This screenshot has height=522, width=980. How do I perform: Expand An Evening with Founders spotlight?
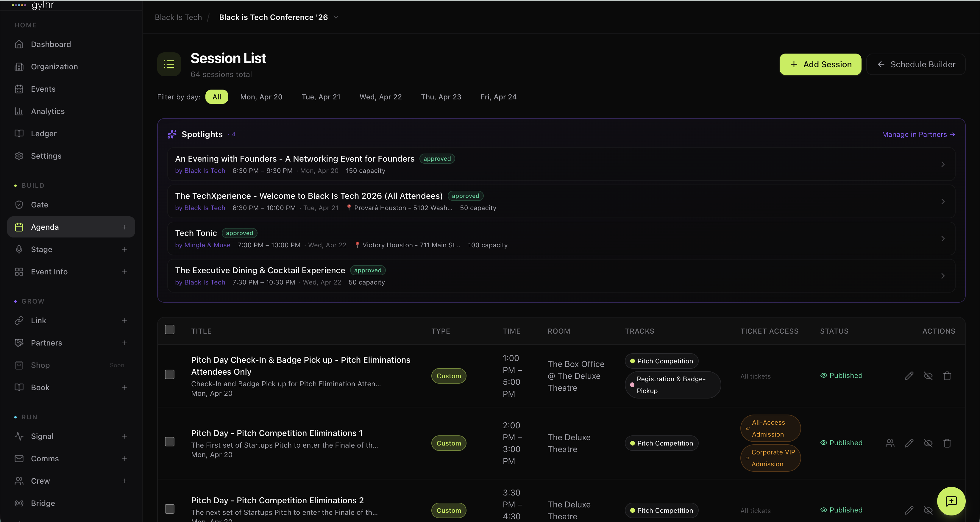pos(943,164)
